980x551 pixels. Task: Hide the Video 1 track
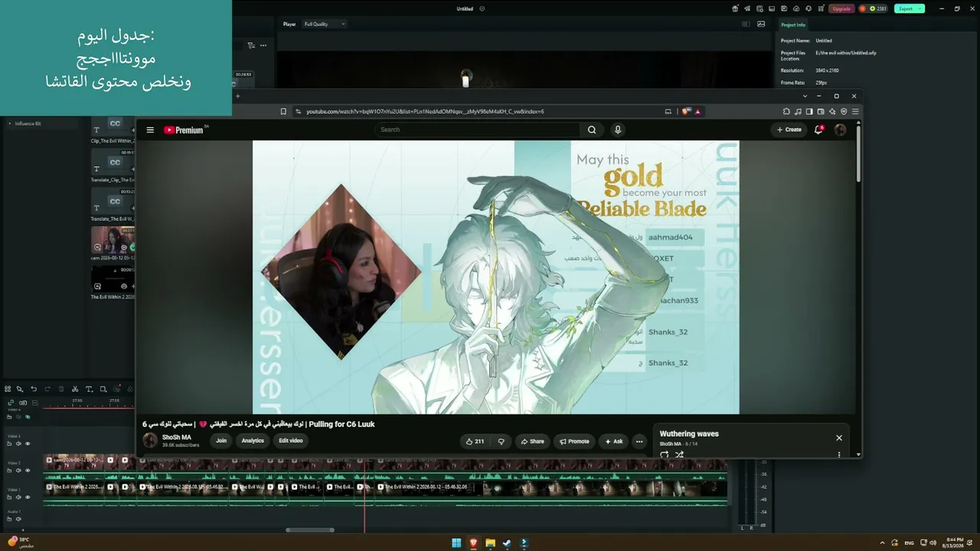[x=28, y=497]
